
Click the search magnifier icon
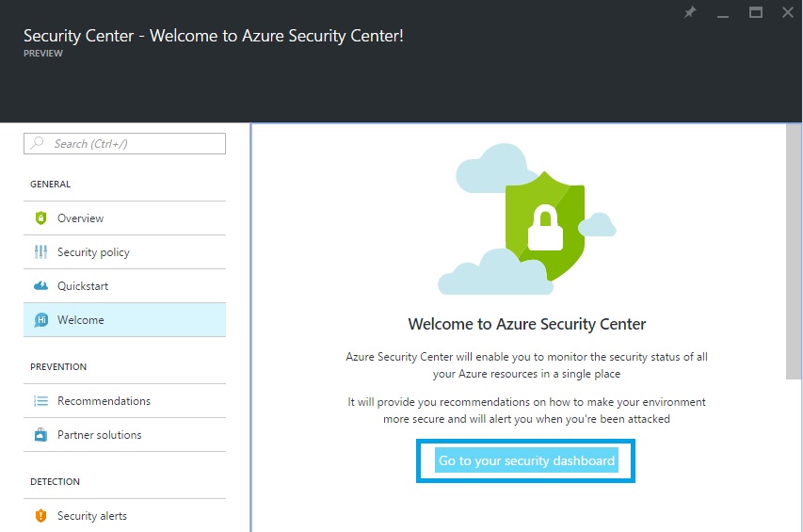coord(38,143)
